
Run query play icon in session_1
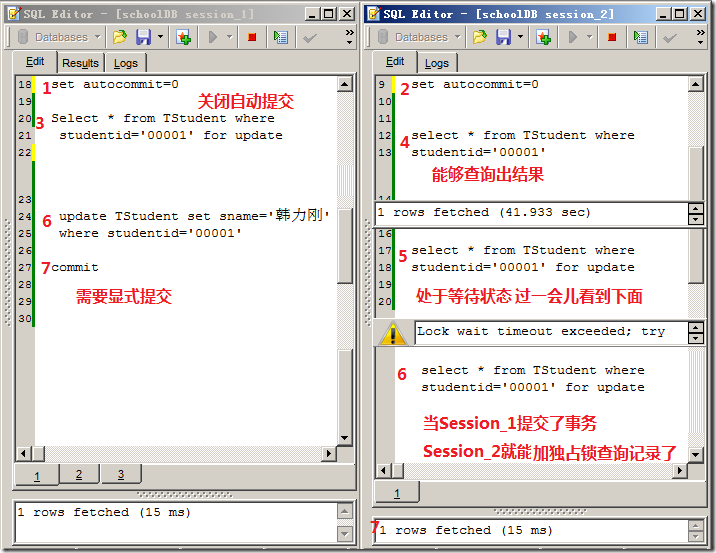pyautogui.click(x=212, y=37)
